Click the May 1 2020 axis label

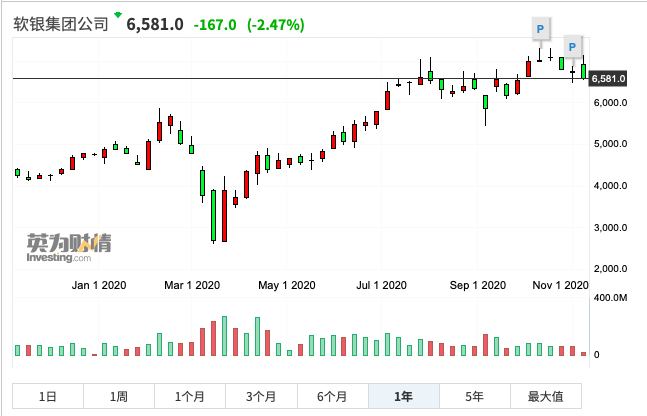(287, 285)
